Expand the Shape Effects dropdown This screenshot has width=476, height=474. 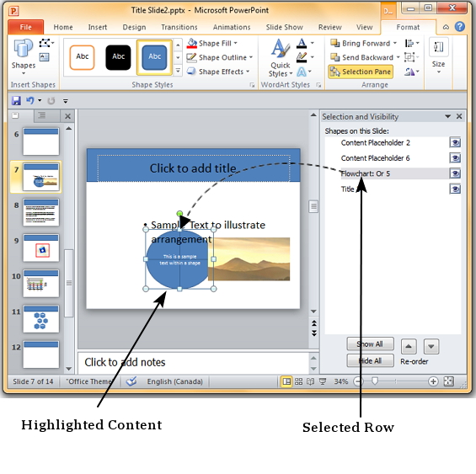pyautogui.click(x=248, y=72)
